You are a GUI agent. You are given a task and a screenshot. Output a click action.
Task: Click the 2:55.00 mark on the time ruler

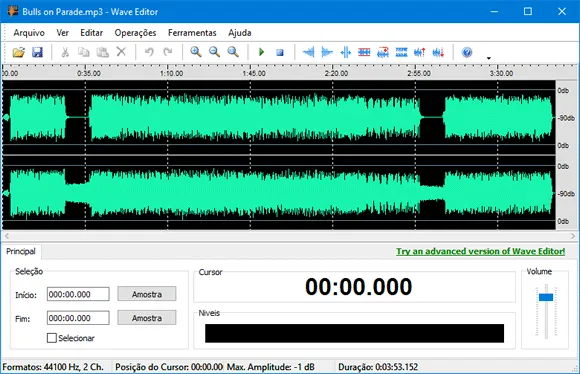419,73
